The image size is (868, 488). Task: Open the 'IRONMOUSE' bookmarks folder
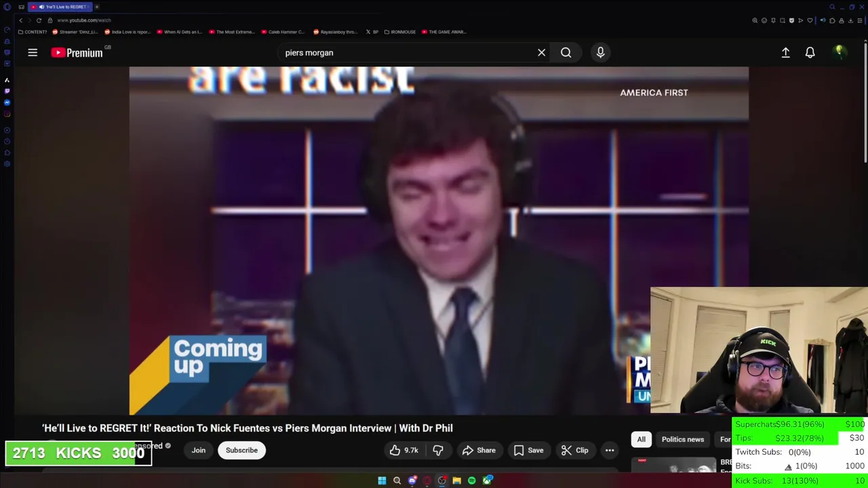(x=399, y=32)
